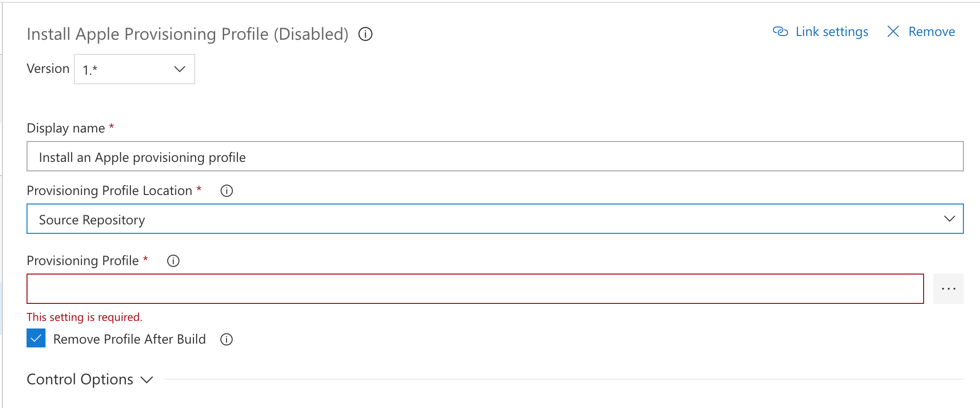This screenshot has width=980, height=408.
Task: Uncheck Remove Profile After Build
Action: point(36,338)
